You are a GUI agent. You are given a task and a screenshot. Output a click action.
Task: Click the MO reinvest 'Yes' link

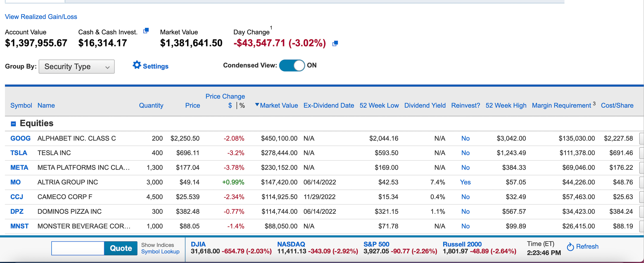click(x=465, y=182)
